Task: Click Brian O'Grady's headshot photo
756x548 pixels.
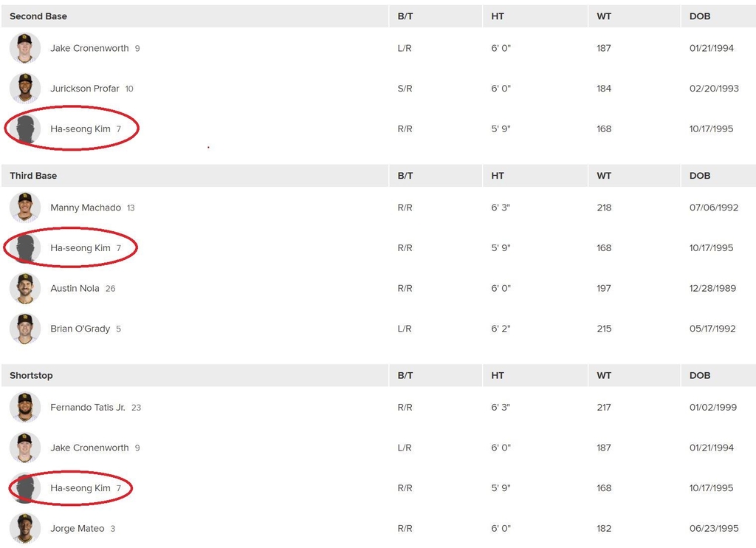Action: coord(25,329)
